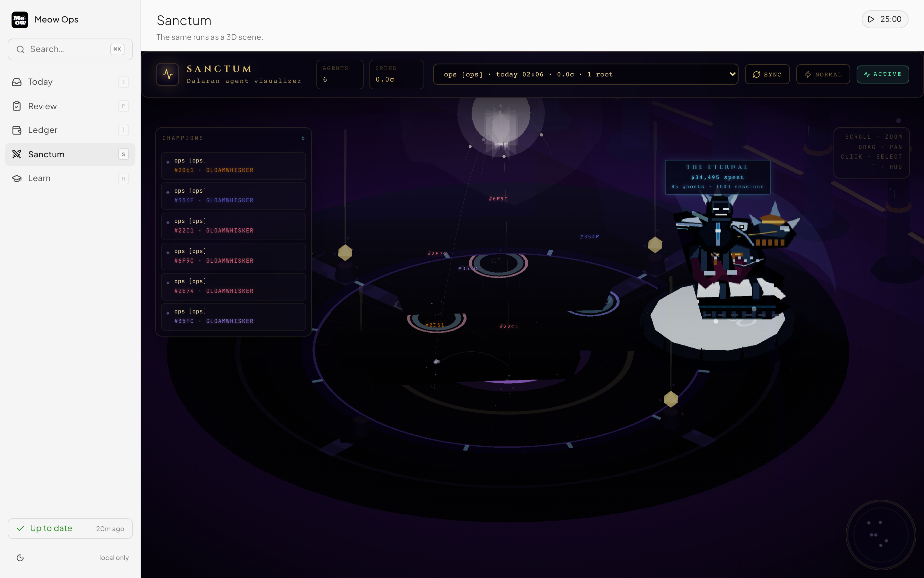This screenshot has width=924, height=578.
Task: Click the "Dalaran agent visualizer" subtitle
Action: tap(244, 81)
